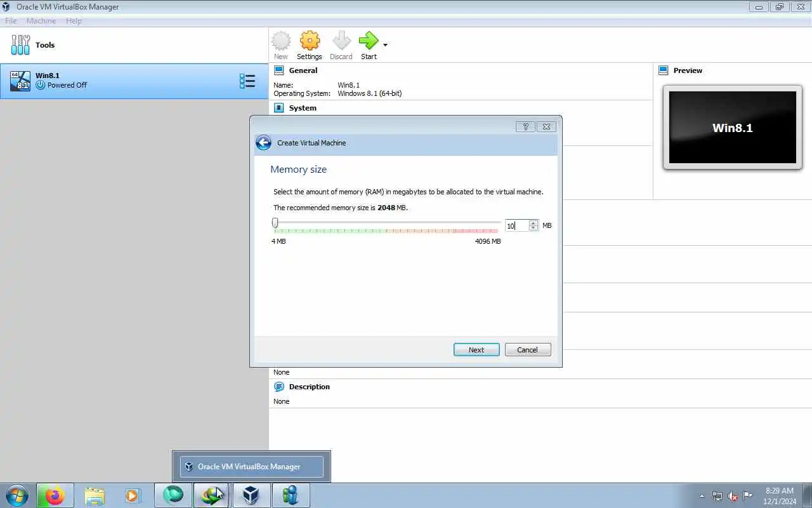This screenshot has height=508, width=812.
Task: Open Settings via the gear icon
Action: pyautogui.click(x=310, y=41)
